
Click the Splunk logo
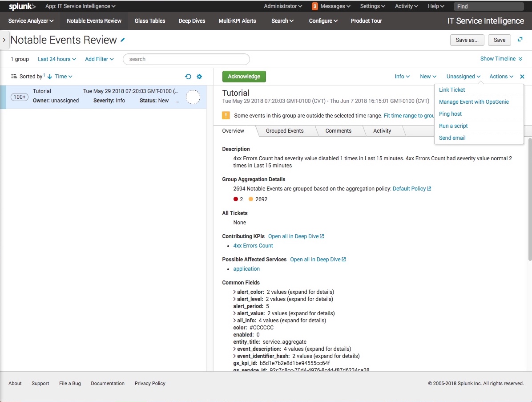(x=22, y=6)
